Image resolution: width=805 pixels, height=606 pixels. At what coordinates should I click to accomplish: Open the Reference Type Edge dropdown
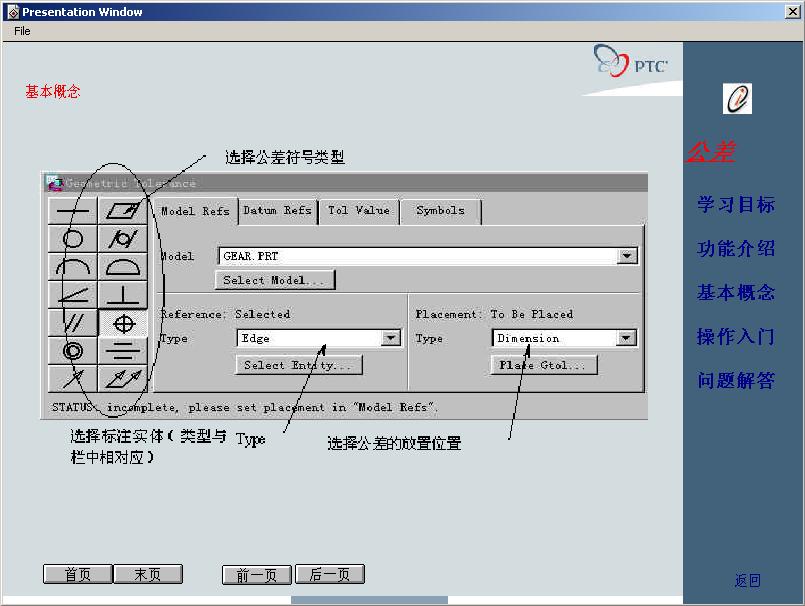(391, 338)
